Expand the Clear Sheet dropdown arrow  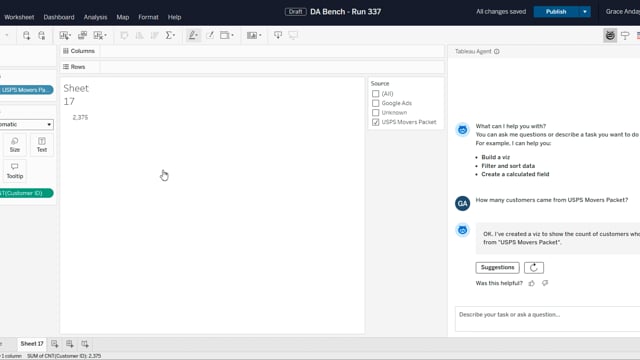tap(105, 36)
